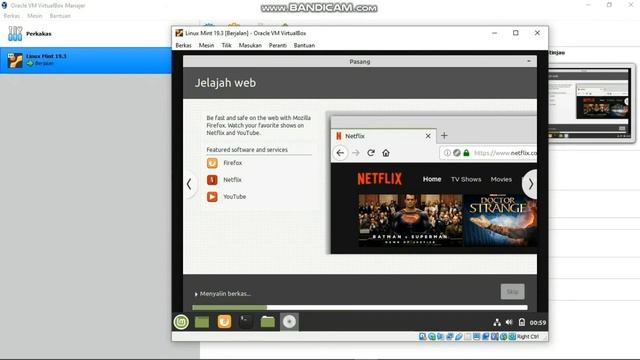640x360 pixels.
Task: Open Mesin menu in the VM window
Action: pos(206,45)
